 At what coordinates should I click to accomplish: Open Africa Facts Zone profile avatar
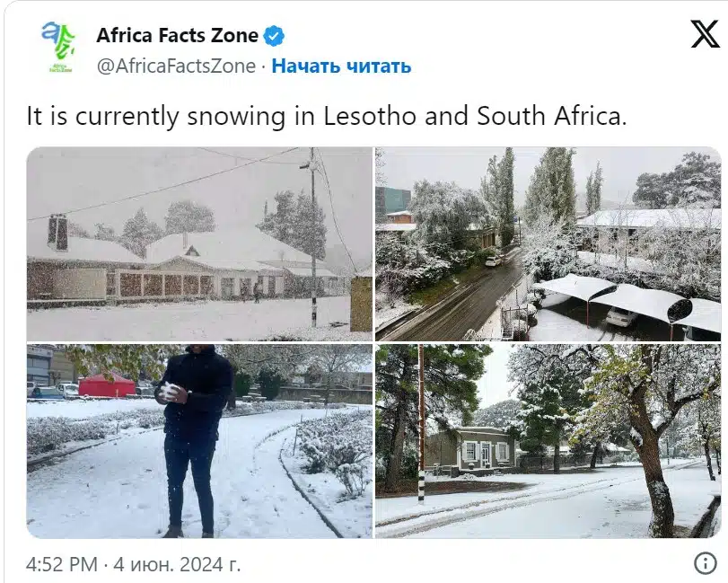(58, 47)
